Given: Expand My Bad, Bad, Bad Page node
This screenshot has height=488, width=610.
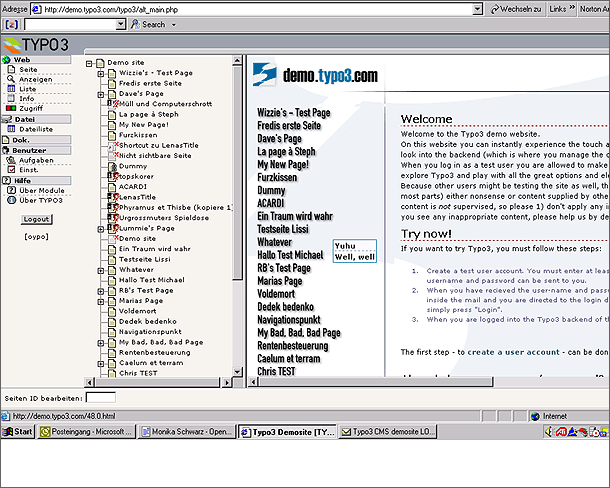Looking at the screenshot, I should (x=101, y=343).
